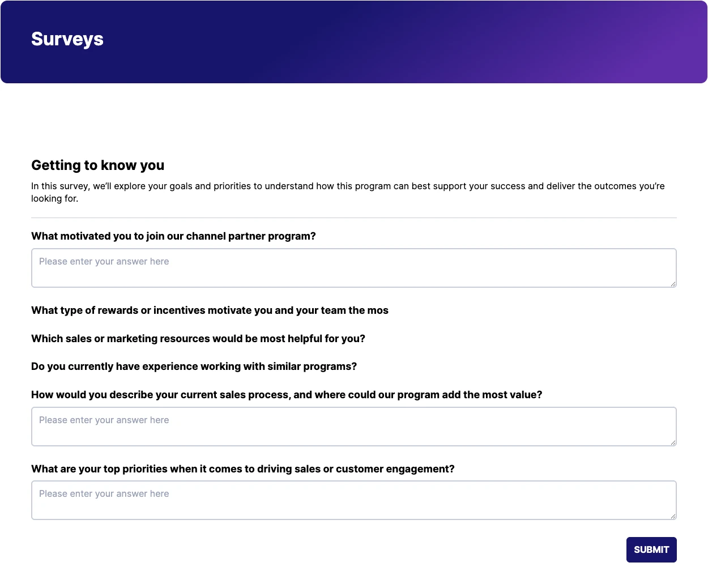Click the resize handle of the channel partner motivation textarea
Screen dimensions: 708x588
[673, 284]
